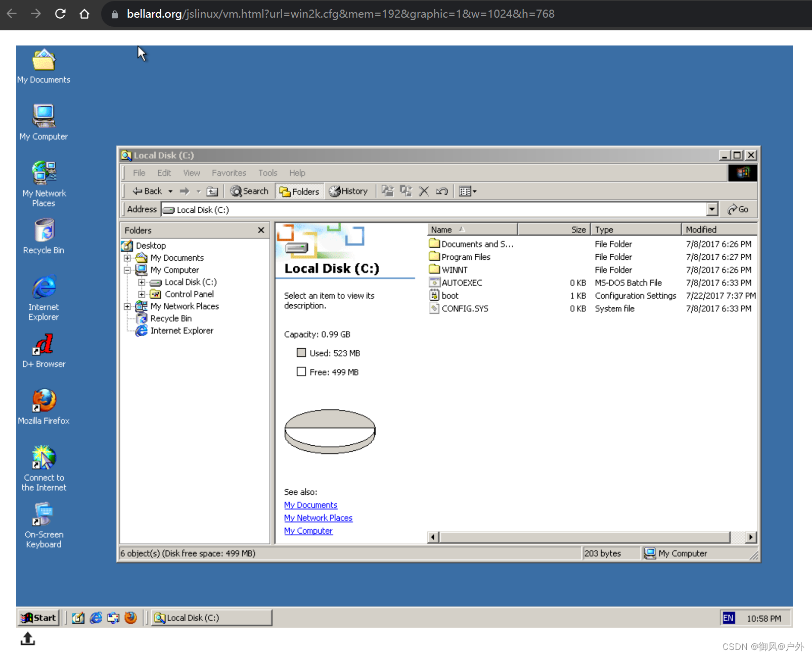Click the Up one level toolbar icon

[x=212, y=191]
